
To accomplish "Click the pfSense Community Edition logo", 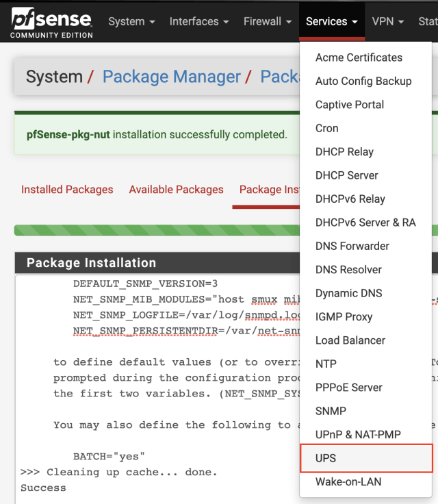I will 52,23.
